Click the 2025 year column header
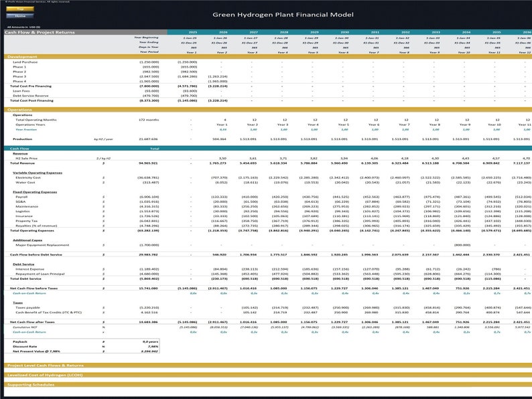Image resolution: width=532 pixels, height=399 pixels. [193, 32]
